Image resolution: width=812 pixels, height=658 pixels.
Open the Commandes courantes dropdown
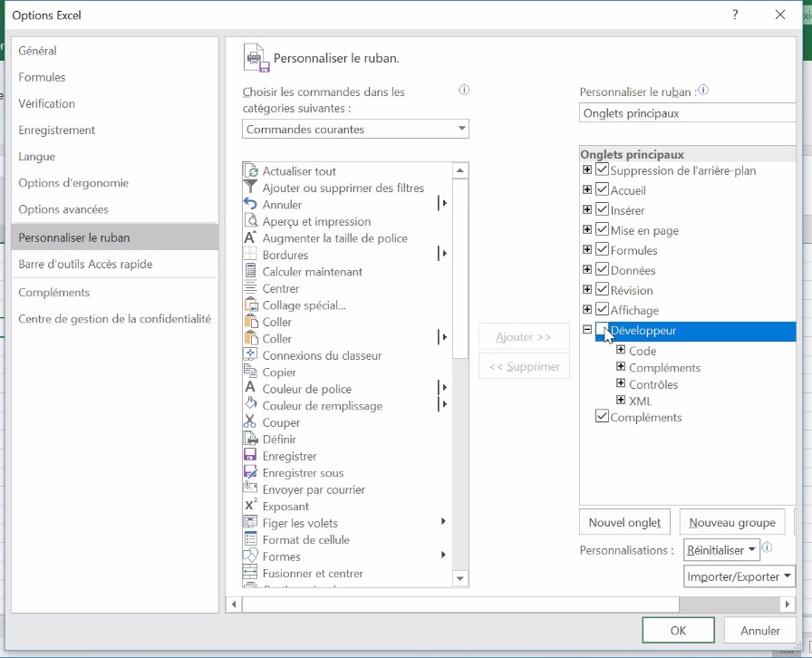click(460, 129)
